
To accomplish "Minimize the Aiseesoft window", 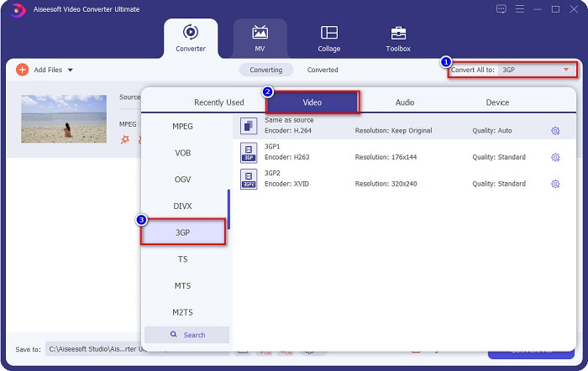I will (x=538, y=9).
